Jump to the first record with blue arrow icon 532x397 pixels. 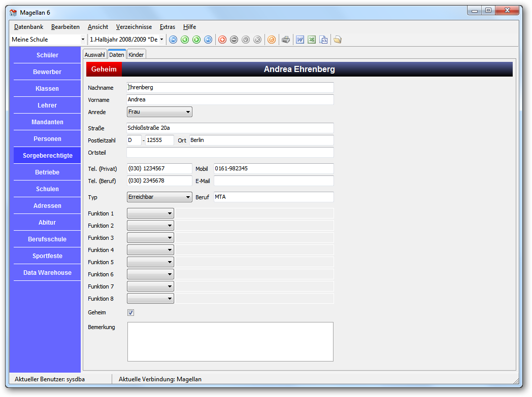tap(173, 40)
